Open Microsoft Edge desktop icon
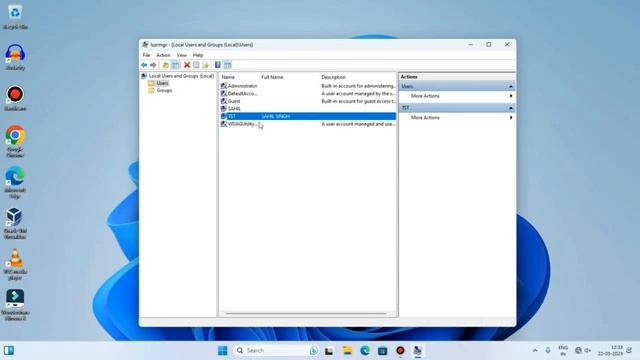This screenshot has width=640, height=360. click(15, 182)
